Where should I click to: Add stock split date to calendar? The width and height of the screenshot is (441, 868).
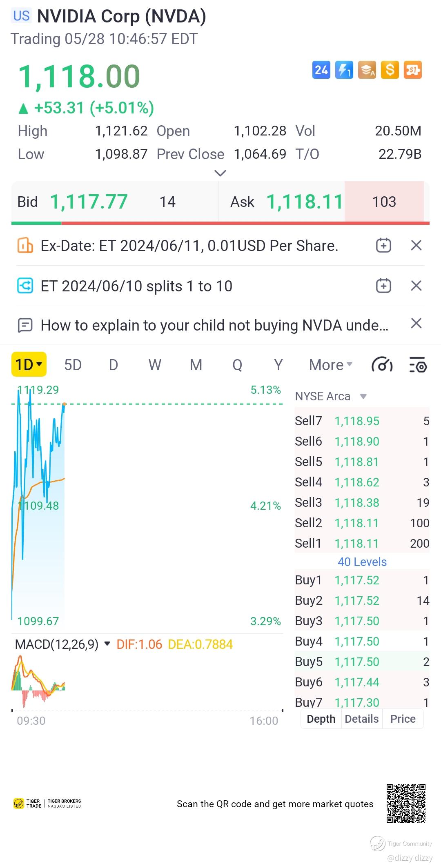[383, 286]
